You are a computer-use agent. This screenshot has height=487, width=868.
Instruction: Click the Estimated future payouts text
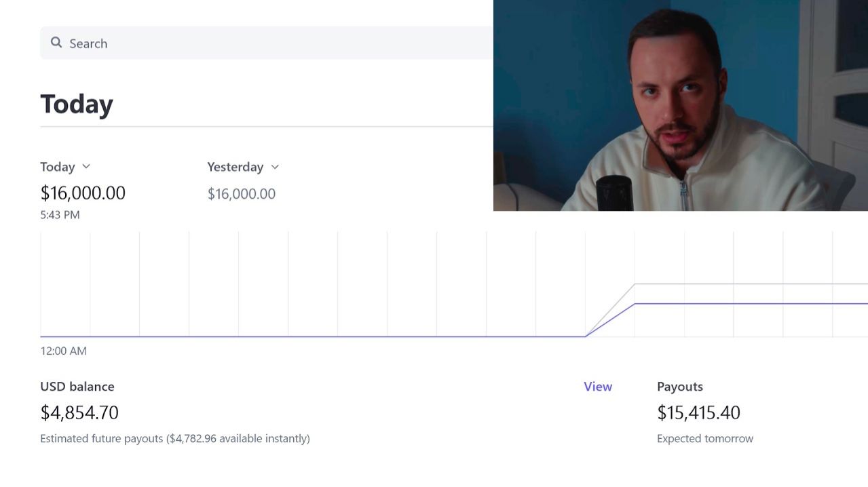click(x=174, y=439)
